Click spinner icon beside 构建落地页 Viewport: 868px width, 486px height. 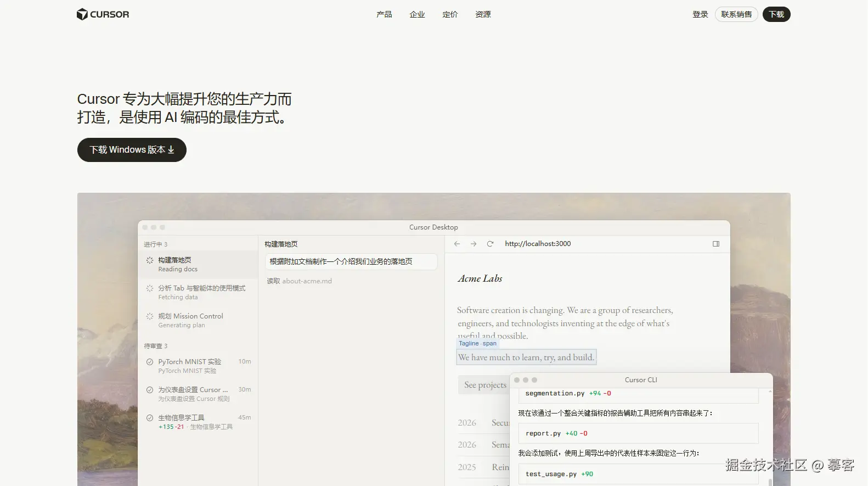[150, 260]
